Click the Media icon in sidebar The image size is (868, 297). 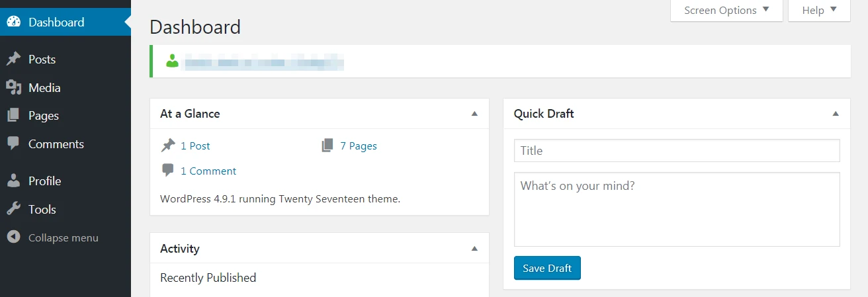13,88
